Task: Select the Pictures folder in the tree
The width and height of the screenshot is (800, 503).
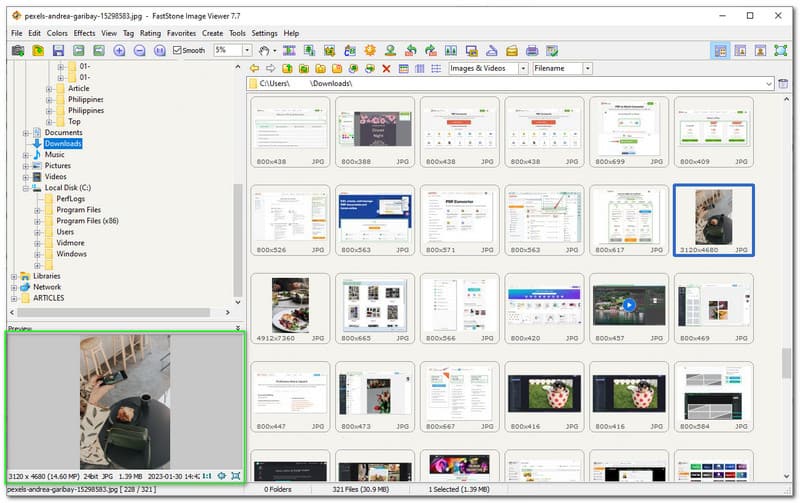Action: tap(58, 166)
